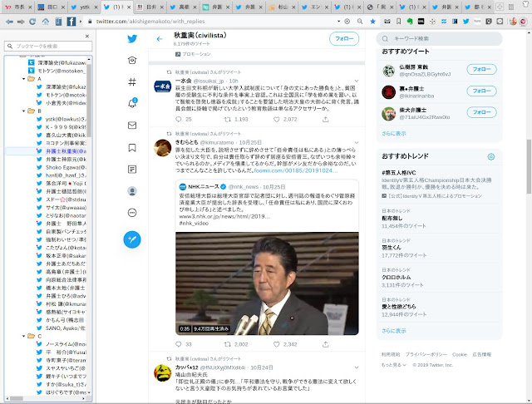Open the Facebook toolbar icon
This screenshot has width=532, height=404.
pos(71,22)
